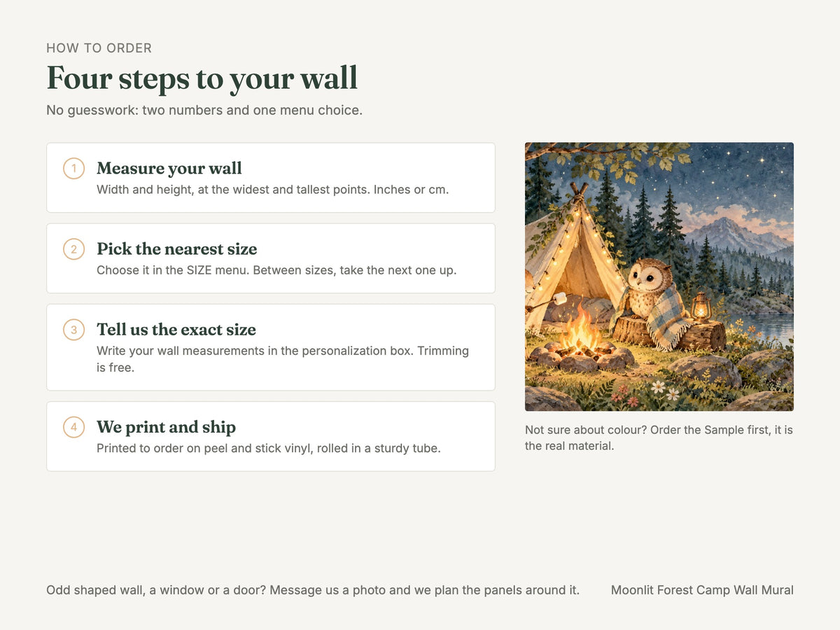Click the 'No guesswork' subtitle line
840x630 pixels.
click(x=204, y=111)
